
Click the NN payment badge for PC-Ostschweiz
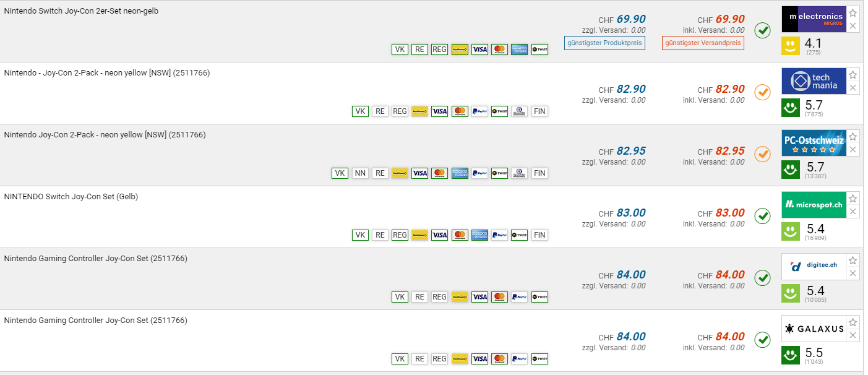coord(360,173)
